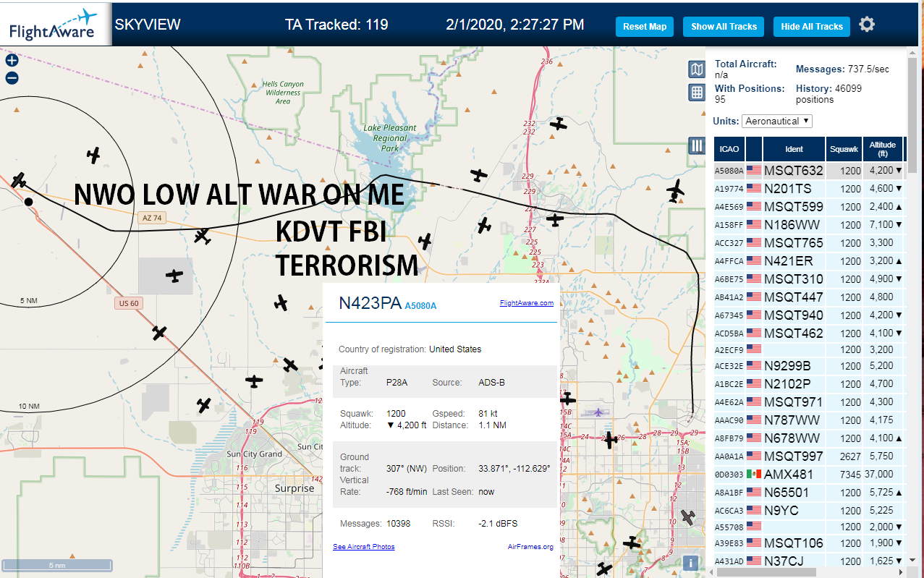The width and height of the screenshot is (924, 578).
Task: Click Mexico flag in AMX481 row
Action: click(x=754, y=475)
